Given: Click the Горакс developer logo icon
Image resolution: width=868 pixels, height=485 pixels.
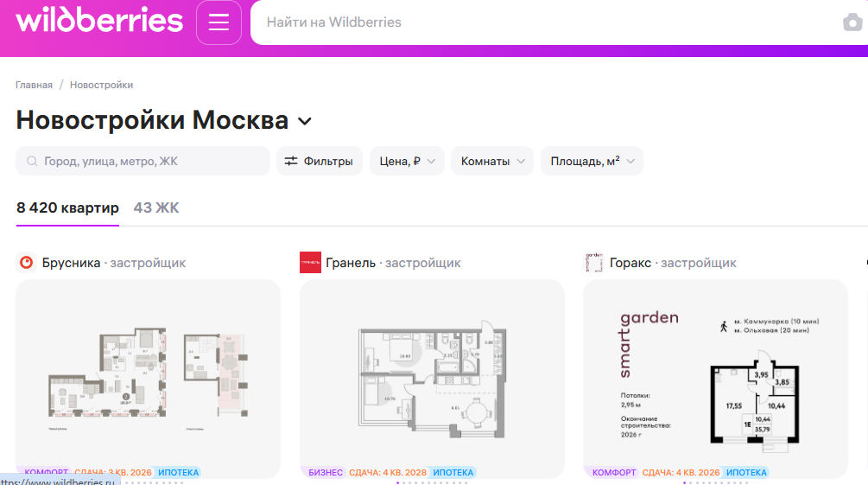Looking at the screenshot, I should [x=593, y=263].
